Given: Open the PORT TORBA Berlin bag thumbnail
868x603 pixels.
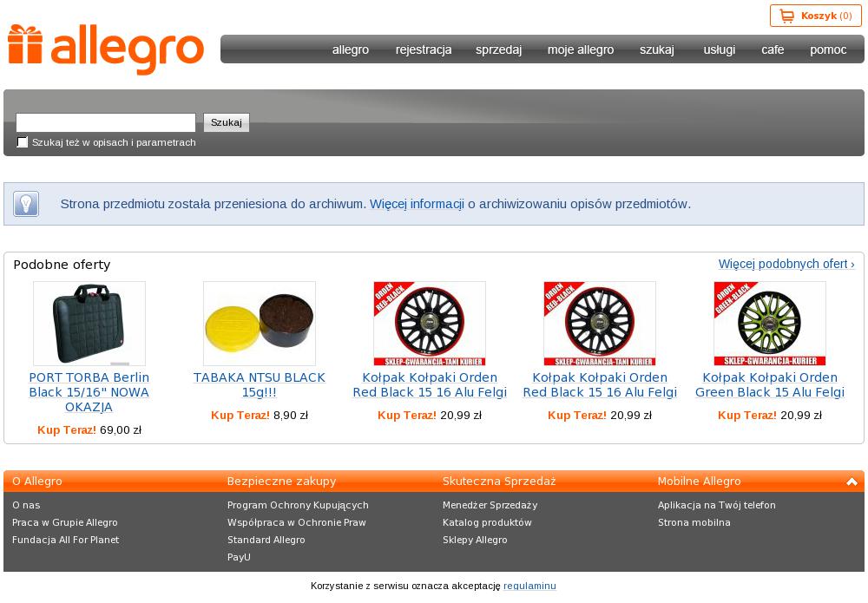Looking at the screenshot, I should click(89, 324).
